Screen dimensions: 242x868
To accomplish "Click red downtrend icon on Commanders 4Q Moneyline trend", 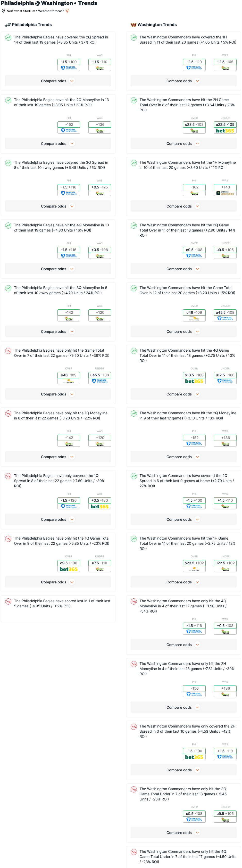I will coord(134,601).
